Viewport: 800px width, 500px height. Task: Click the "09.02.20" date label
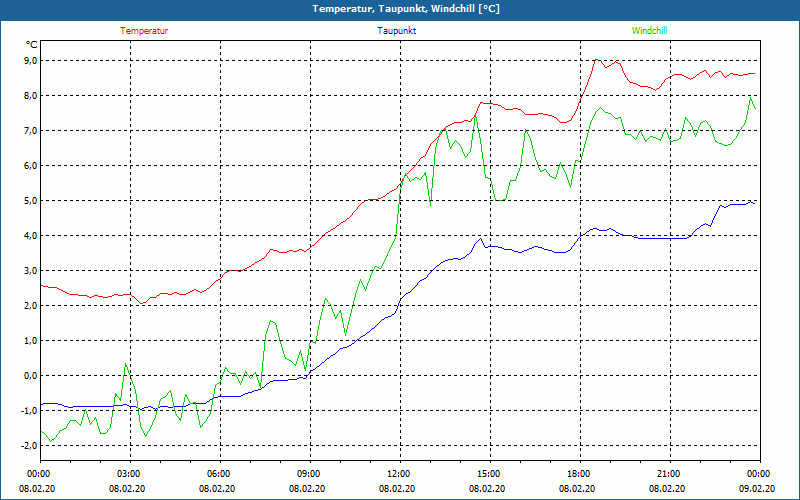point(757,489)
